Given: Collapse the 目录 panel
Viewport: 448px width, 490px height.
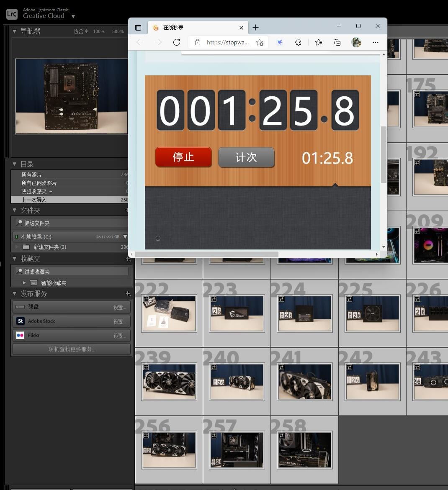Looking at the screenshot, I should coord(14,164).
